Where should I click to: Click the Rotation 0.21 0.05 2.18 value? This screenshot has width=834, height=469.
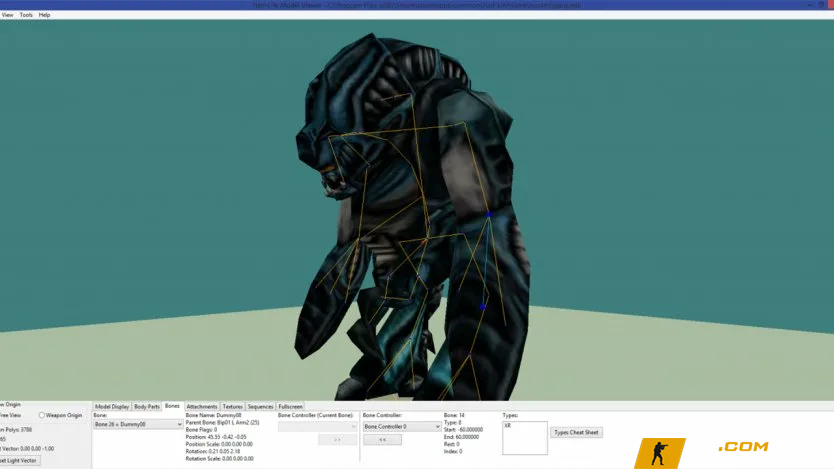click(213, 451)
